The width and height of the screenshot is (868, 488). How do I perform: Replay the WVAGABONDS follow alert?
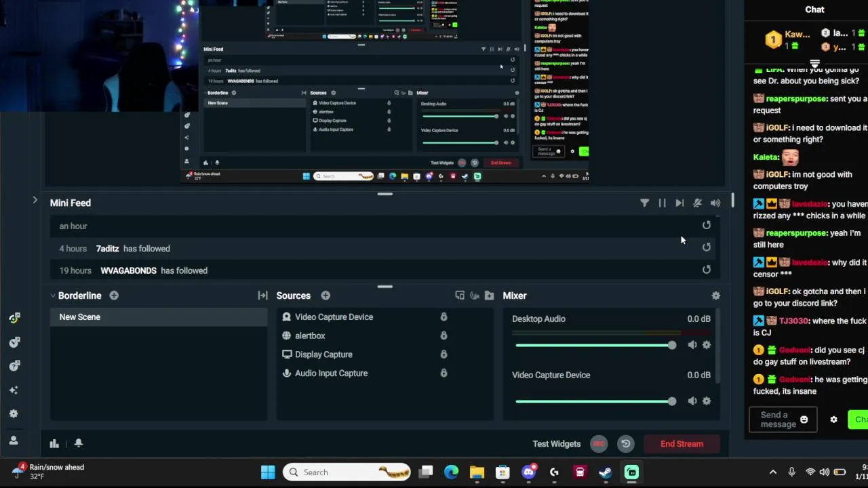coord(707,270)
